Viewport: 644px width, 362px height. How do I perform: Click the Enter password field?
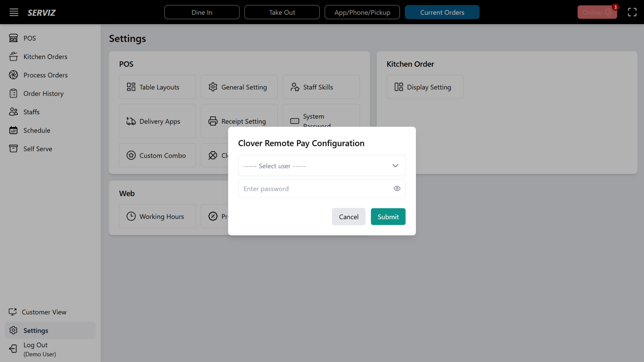pyautogui.click(x=309, y=189)
